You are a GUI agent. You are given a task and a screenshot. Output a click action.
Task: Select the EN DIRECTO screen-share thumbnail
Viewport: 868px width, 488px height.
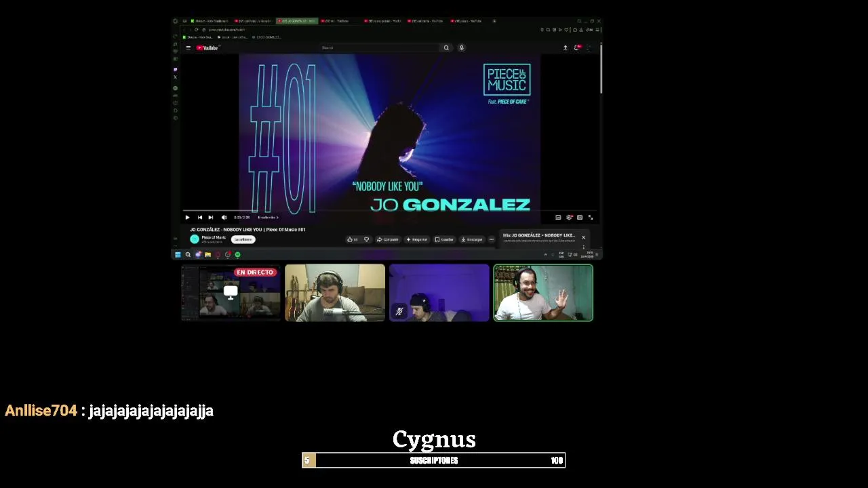pos(231,293)
